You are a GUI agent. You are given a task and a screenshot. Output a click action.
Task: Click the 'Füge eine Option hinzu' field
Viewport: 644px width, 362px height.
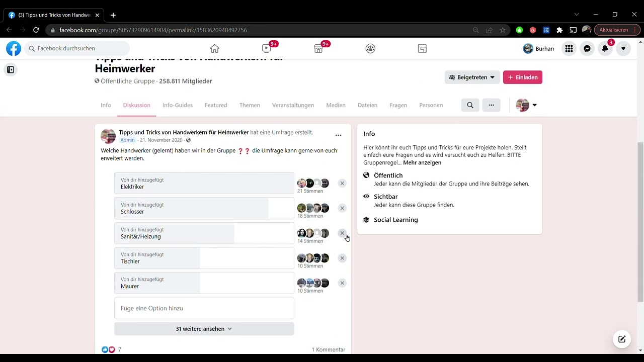point(204,308)
